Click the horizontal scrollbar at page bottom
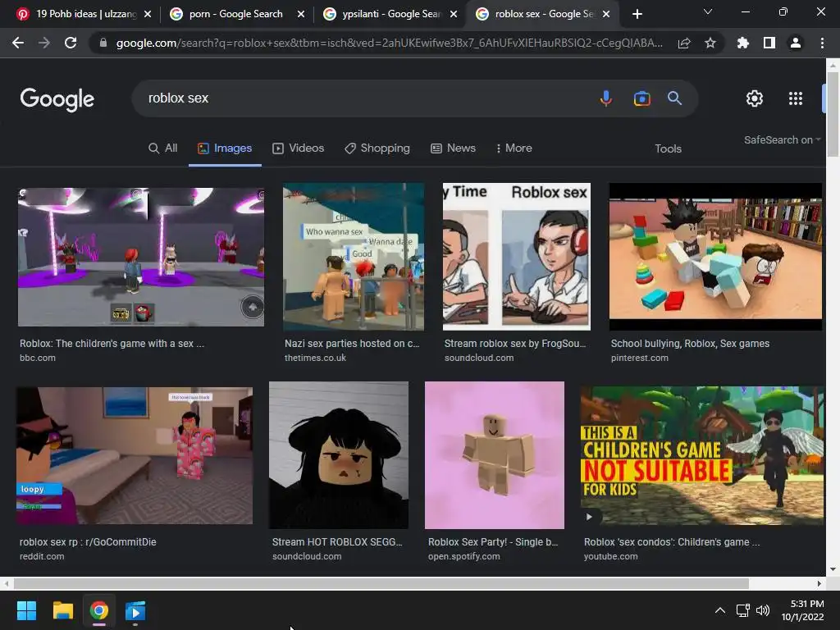840x630 pixels. click(x=381, y=583)
